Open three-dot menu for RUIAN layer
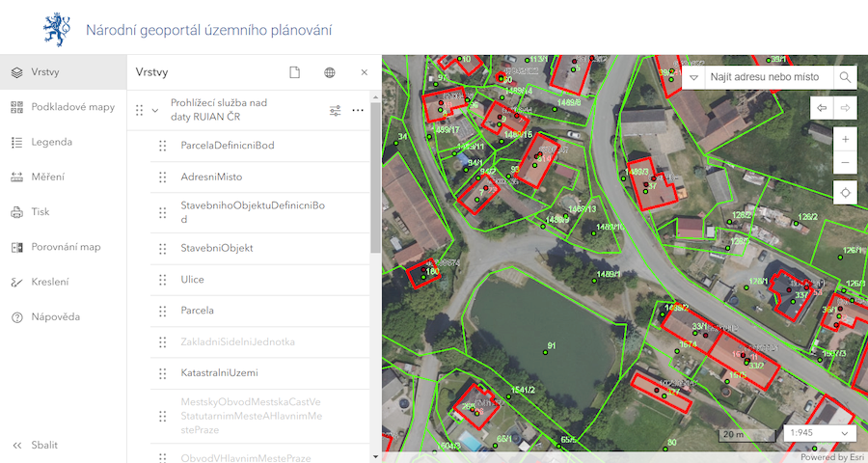Viewport: 868px width, 463px height. click(x=358, y=110)
